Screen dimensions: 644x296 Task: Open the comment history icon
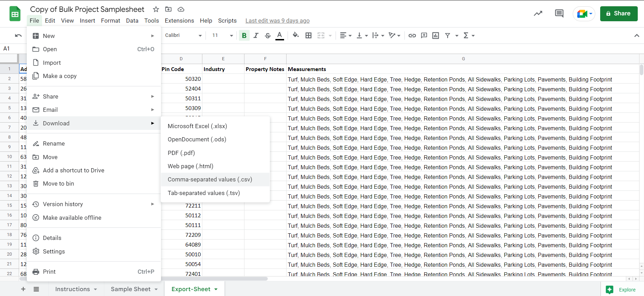pyautogui.click(x=559, y=14)
